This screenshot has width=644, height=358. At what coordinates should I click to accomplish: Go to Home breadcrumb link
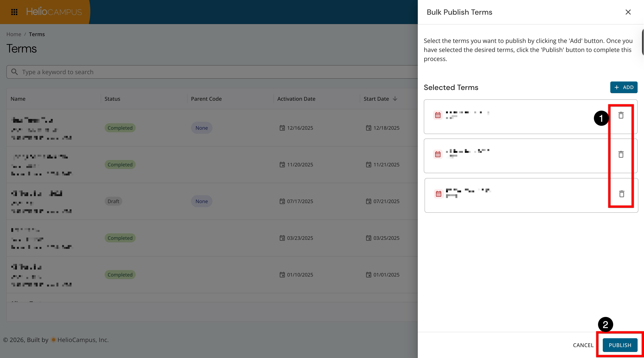pos(14,34)
